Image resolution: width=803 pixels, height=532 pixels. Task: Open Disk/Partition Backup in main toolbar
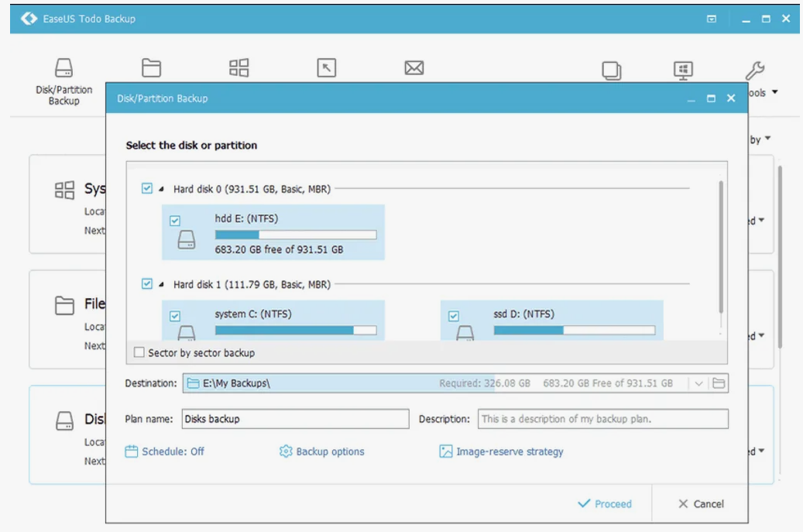(64, 82)
